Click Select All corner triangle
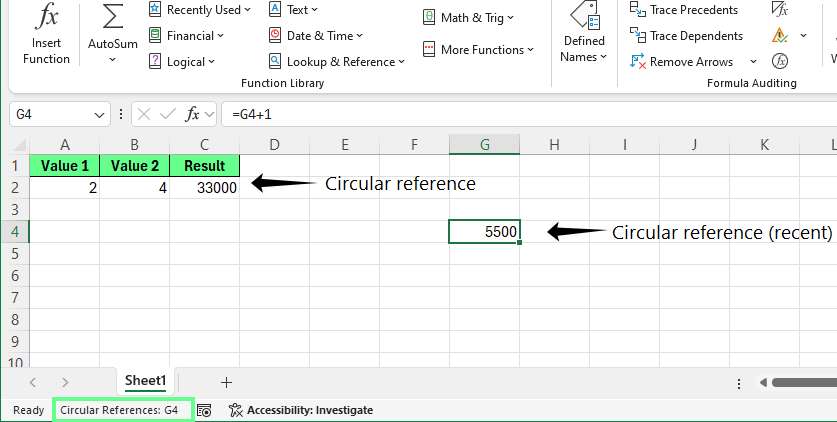Screen dimensions: 837x422 (x=19, y=145)
